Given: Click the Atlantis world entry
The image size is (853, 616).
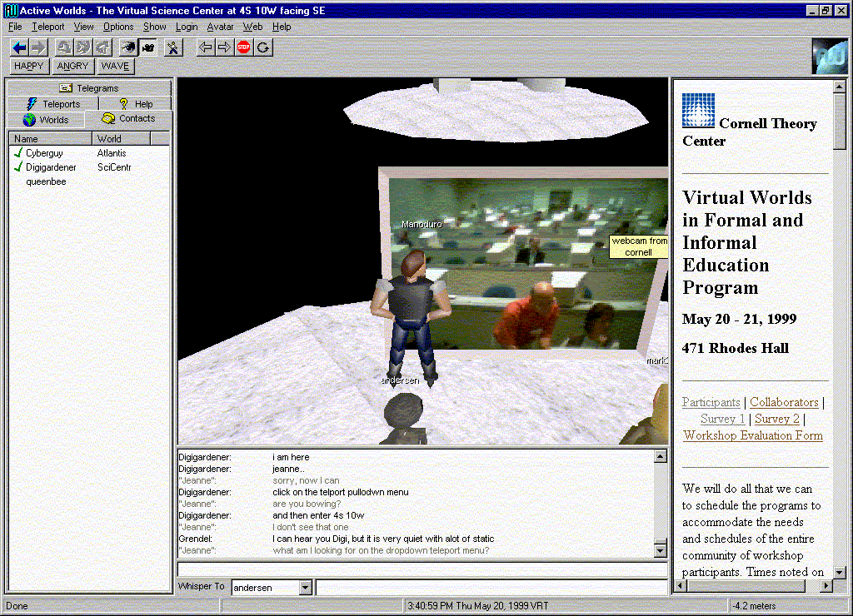Looking at the screenshot, I should (x=112, y=153).
